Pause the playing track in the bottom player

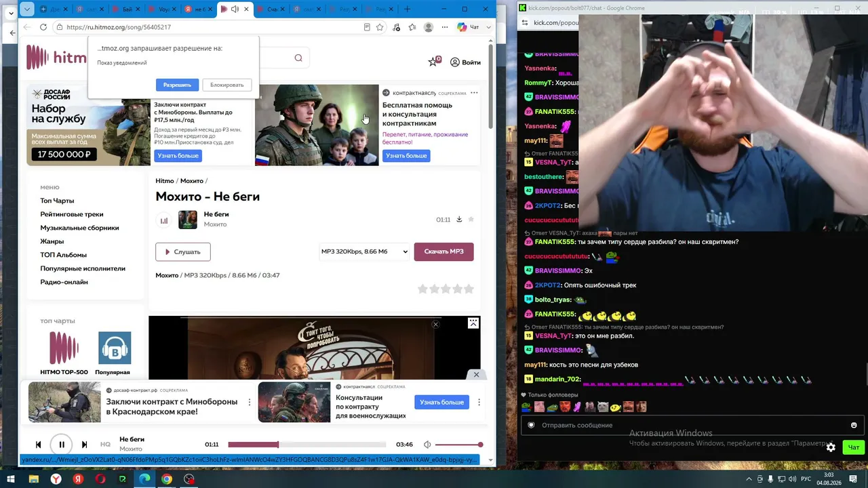[61, 445]
